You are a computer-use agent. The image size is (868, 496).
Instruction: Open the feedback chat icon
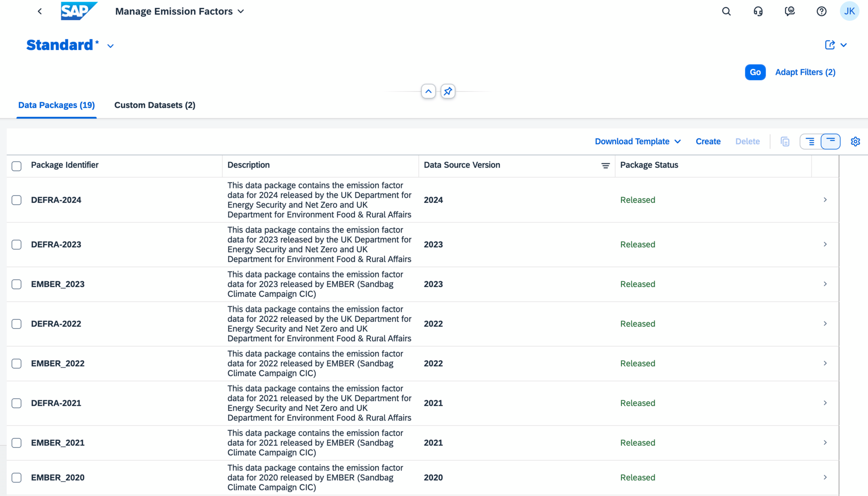coord(789,11)
